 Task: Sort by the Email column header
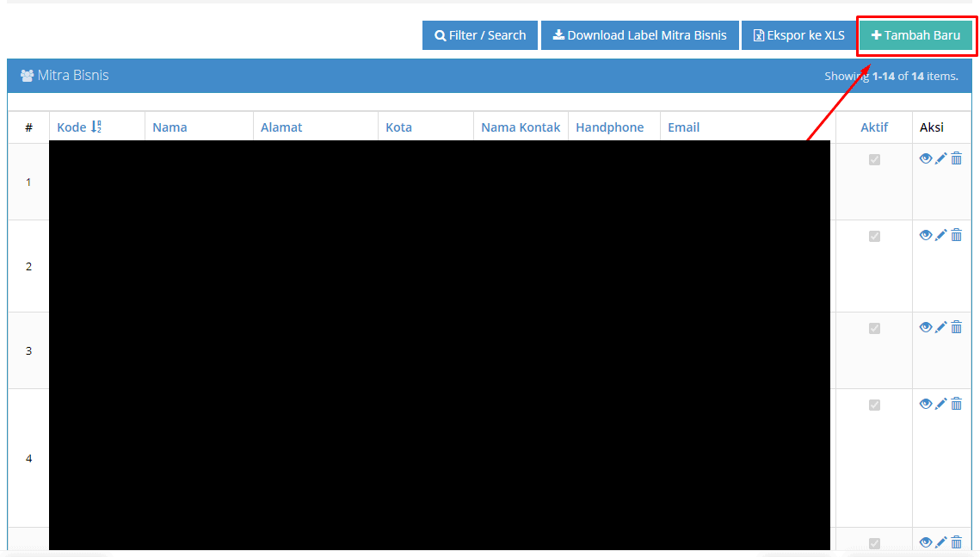(683, 127)
